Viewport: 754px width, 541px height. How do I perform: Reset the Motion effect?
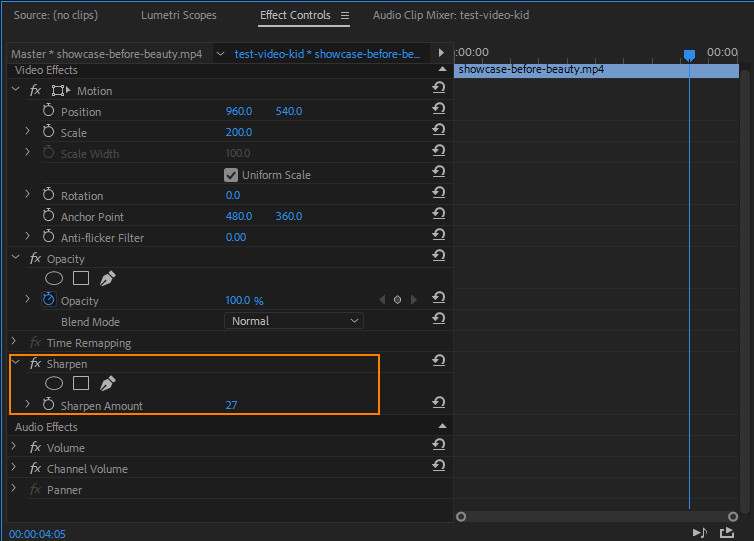[x=439, y=88]
